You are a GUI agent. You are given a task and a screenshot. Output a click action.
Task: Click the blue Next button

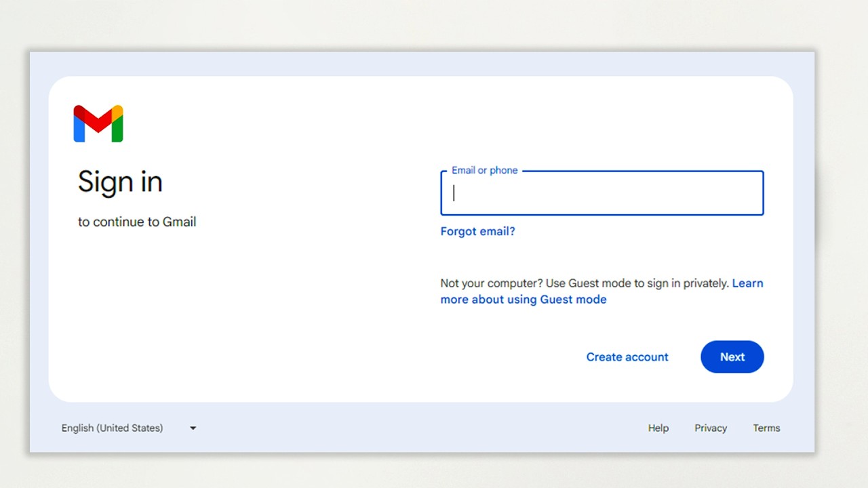(732, 357)
